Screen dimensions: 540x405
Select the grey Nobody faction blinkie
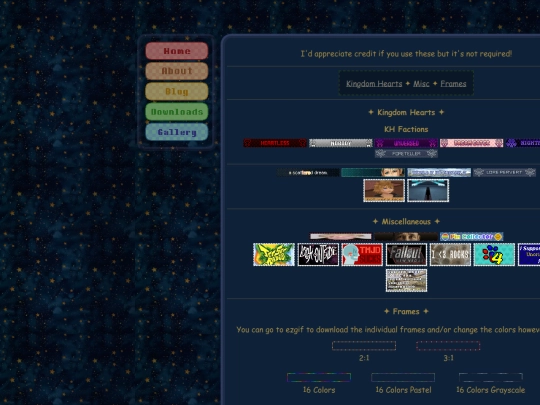click(341, 143)
